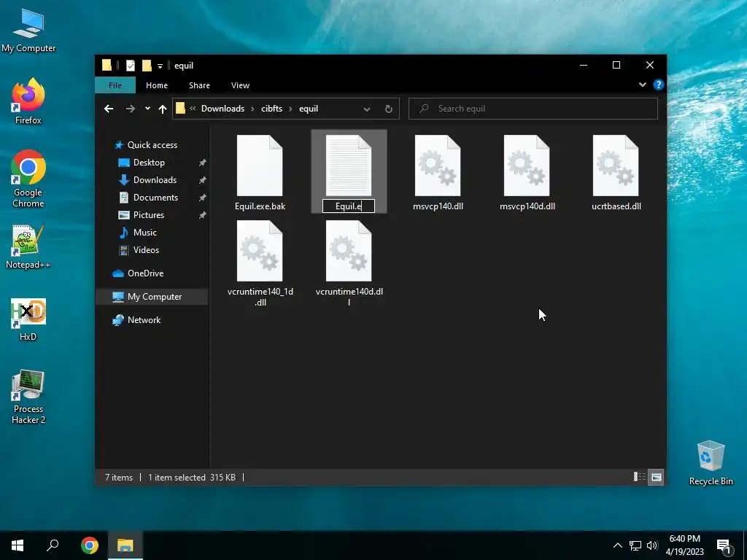Click the file rename text box
The image size is (747, 560).
coord(349,206)
